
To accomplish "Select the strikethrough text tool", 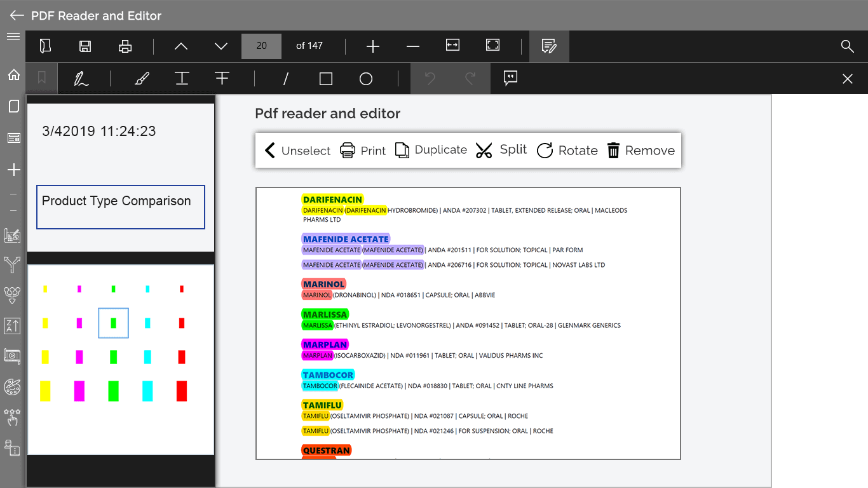I will (222, 78).
